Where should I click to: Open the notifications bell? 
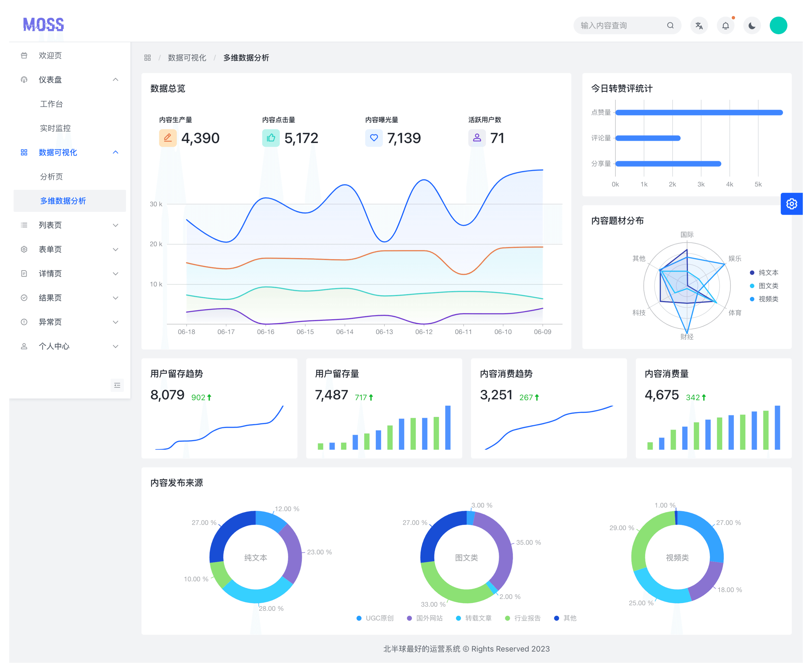[725, 26]
